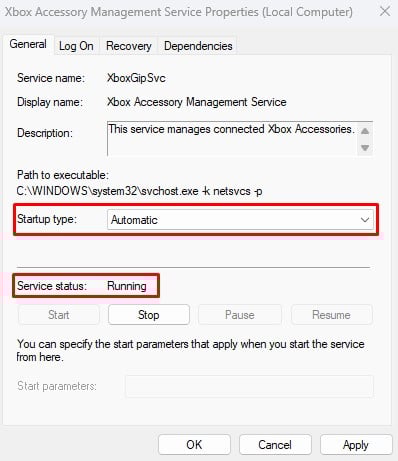Image resolution: width=398 pixels, height=461 pixels.
Task: Click the grayed-out Start button
Action: [58, 315]
